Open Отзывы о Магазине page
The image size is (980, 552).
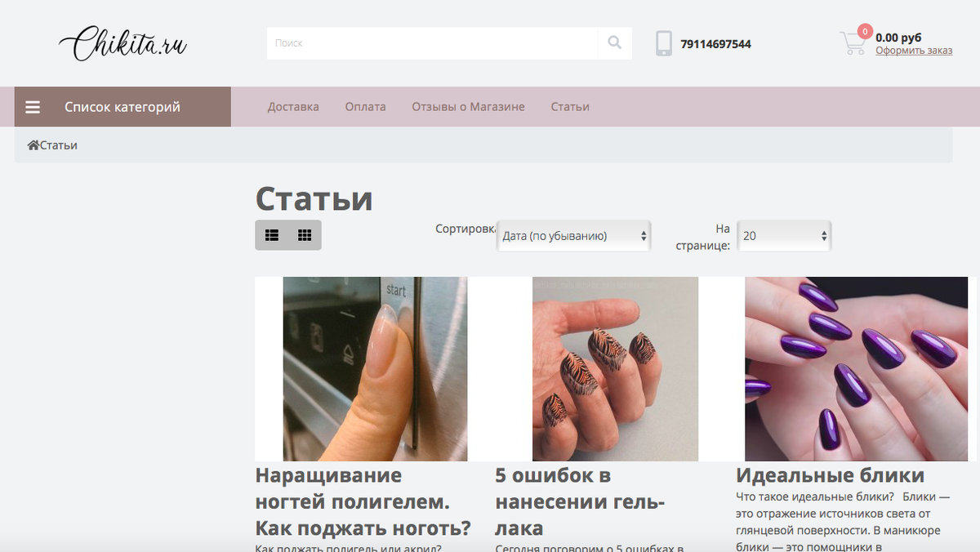coord(467,106)
